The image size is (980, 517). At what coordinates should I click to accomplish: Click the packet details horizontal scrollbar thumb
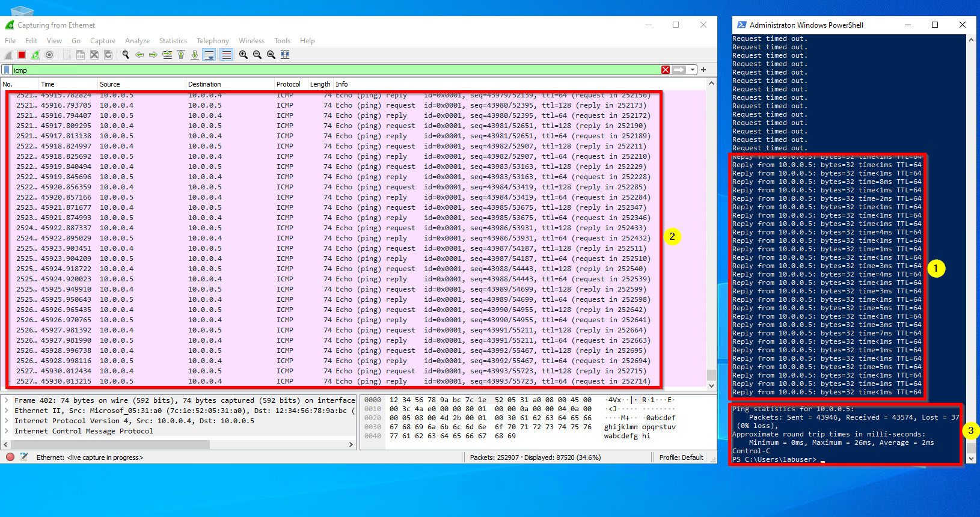[x=111, y=445]
